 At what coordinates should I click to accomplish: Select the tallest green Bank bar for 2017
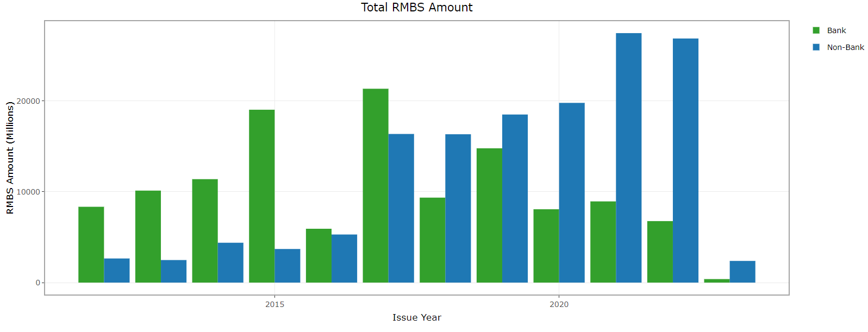tap(376, 185)
